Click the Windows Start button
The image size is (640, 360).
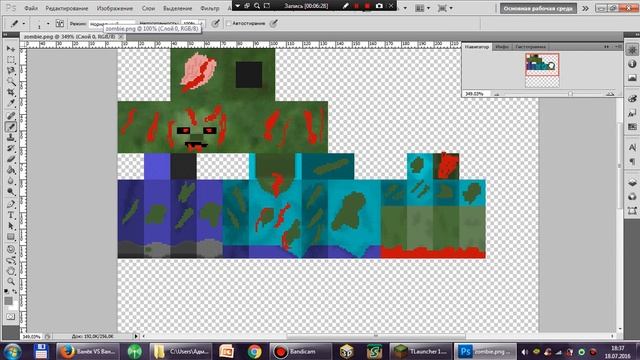(13, 351)
